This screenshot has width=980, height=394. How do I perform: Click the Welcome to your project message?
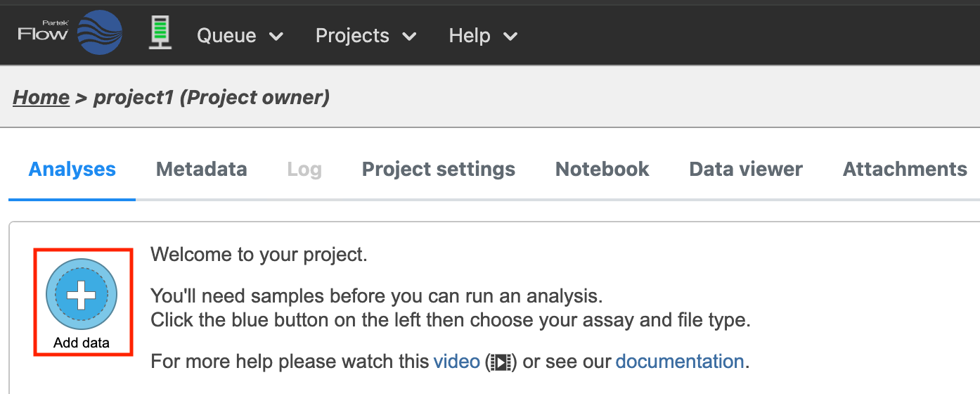click(x=259, y=255)
